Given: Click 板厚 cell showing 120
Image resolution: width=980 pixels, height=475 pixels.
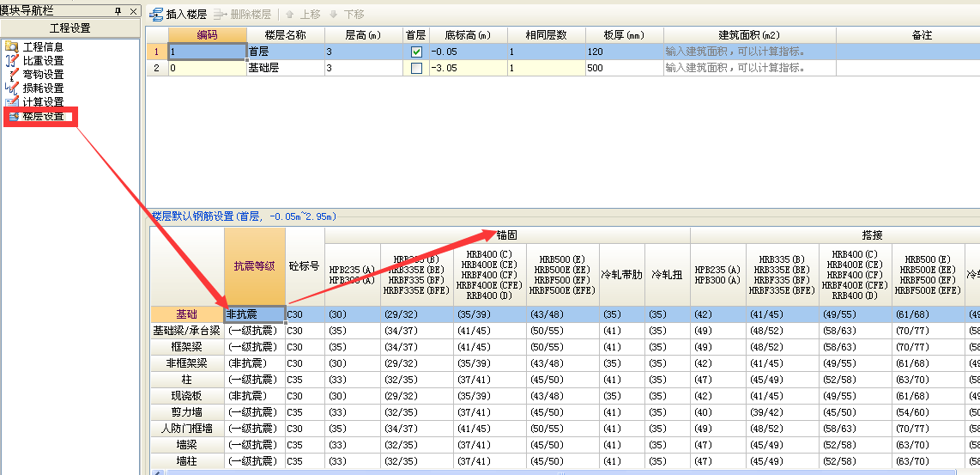Looking at the screenshot, I should (625, 52).
